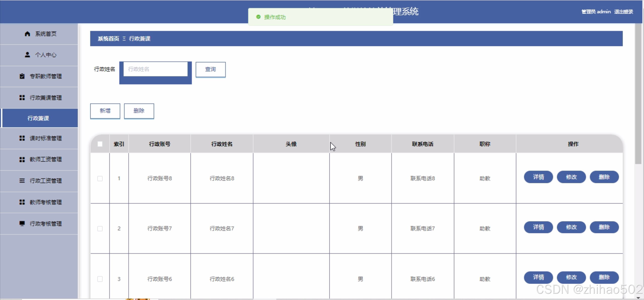
Task: Click the 行政姓名 search input field
Action: 155,69
